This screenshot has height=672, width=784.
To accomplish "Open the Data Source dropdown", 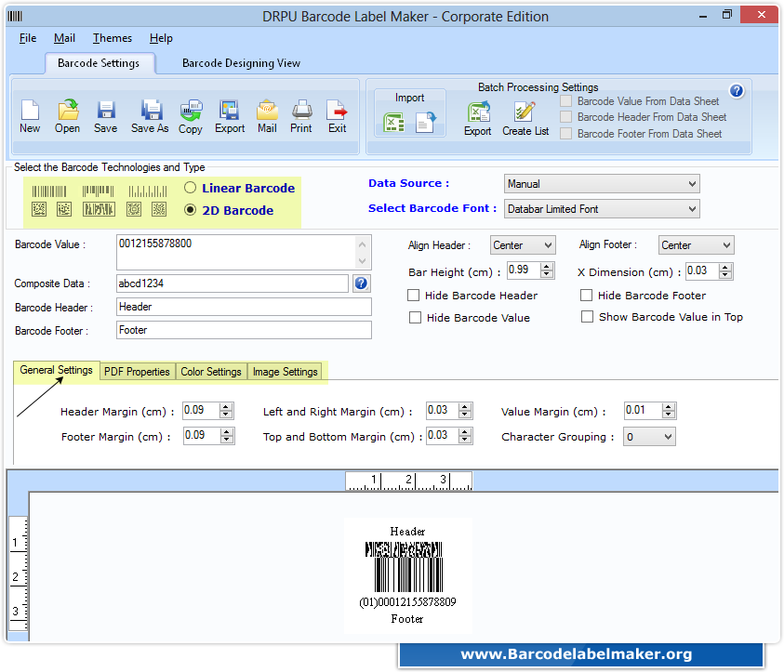I will tap(602, 184).
